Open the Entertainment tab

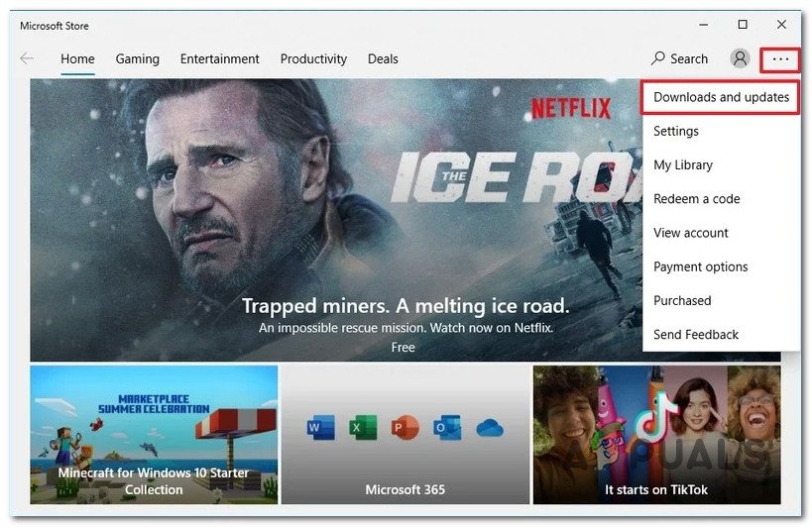coord(219,58)
